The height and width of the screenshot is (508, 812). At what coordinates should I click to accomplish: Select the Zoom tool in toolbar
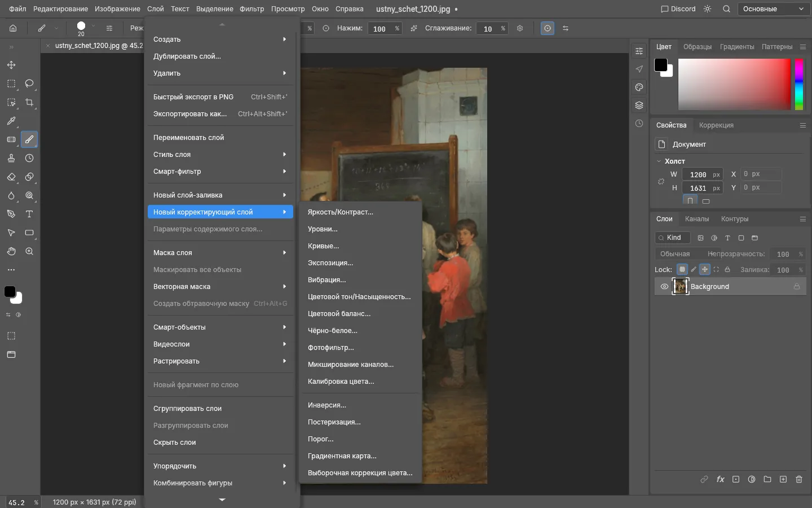pos(29,251)
